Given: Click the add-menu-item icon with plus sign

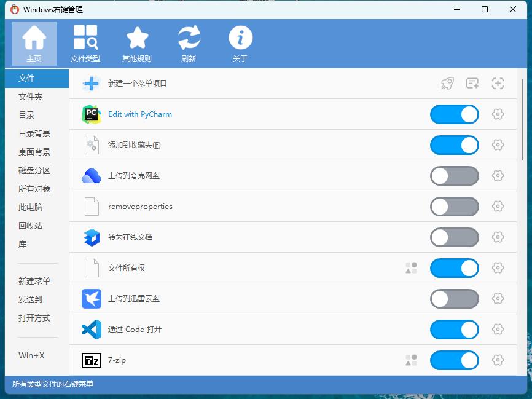Looking at the screenshot, I should pos(472,83).
